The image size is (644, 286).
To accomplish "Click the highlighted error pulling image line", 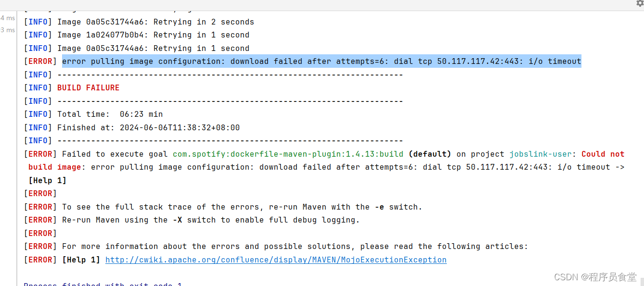I will pos(322,61).
